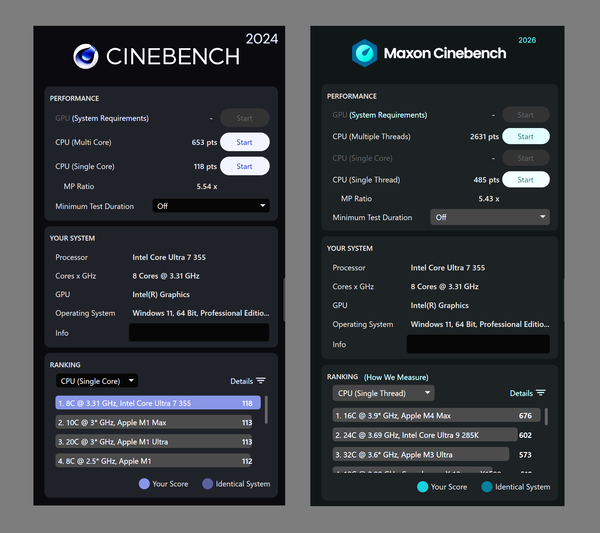Open Minimum Test Duration dropdown in Cinebench 2024
600x533 pixels.
[x=211, y=206]
